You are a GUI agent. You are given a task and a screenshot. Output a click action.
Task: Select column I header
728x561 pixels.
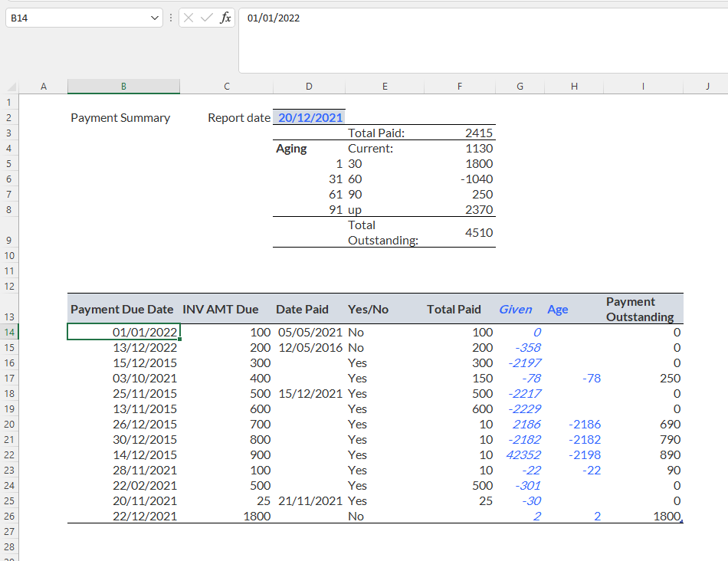point(643,87)
